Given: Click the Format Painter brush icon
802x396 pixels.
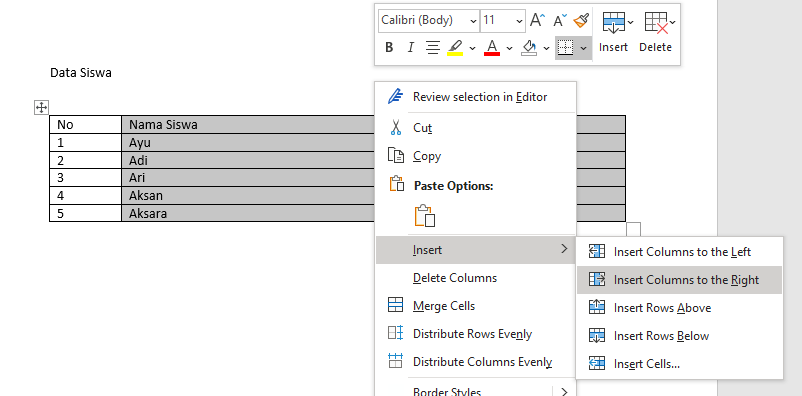Looking at the screenshot, I should (581, 20).
